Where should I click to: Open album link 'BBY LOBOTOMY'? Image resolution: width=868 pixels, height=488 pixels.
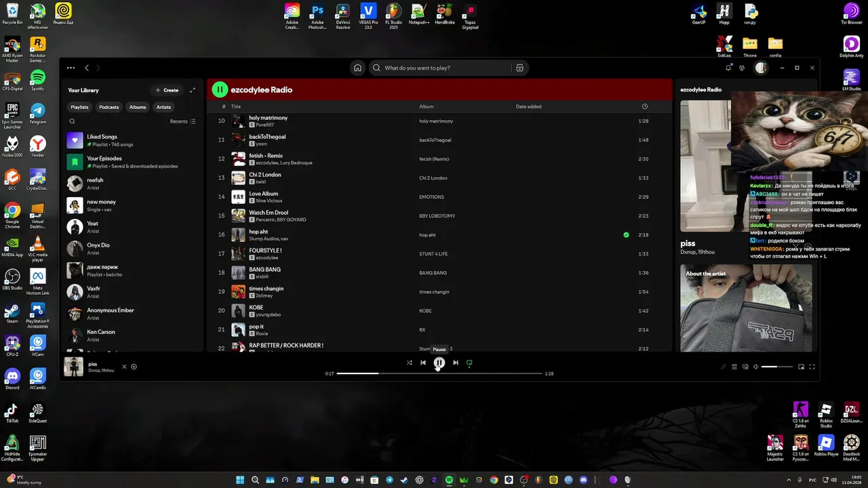pos(437,216)
